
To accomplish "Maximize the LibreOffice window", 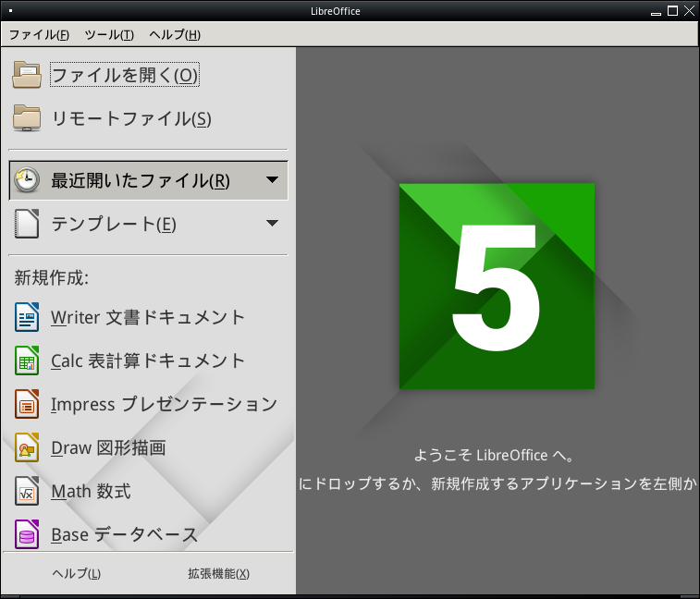I will pos(672,11).
